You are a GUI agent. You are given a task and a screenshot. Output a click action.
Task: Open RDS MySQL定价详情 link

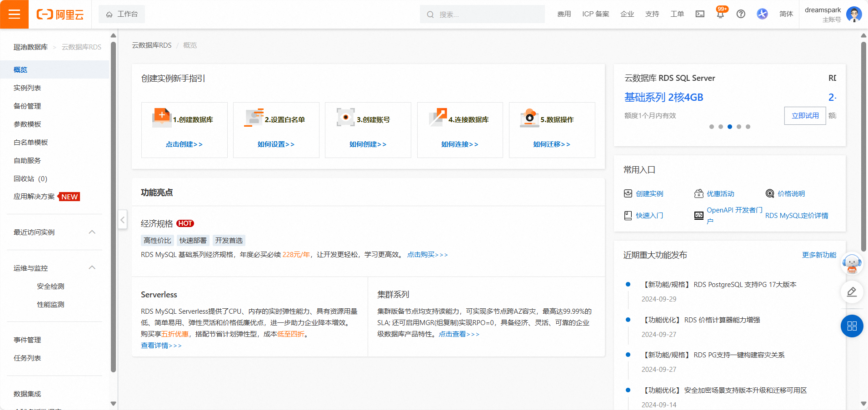click(797, 216)
